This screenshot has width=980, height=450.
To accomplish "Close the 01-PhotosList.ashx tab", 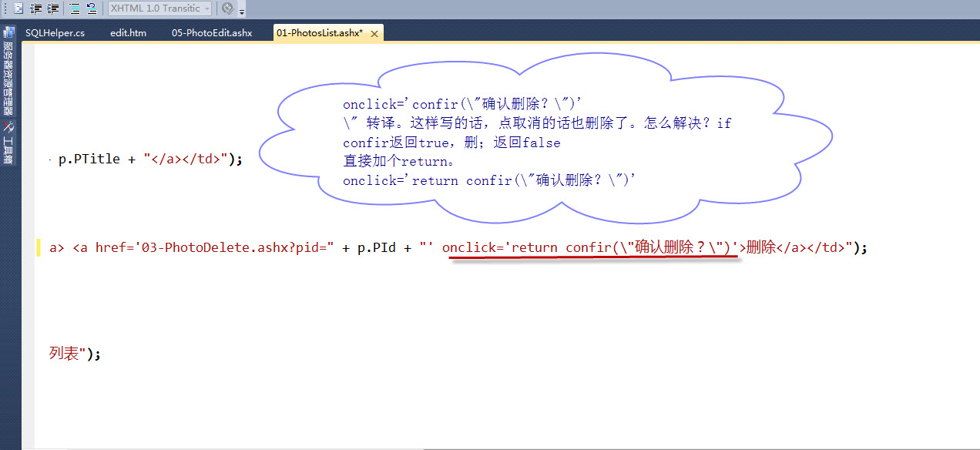I will [374, 33].
